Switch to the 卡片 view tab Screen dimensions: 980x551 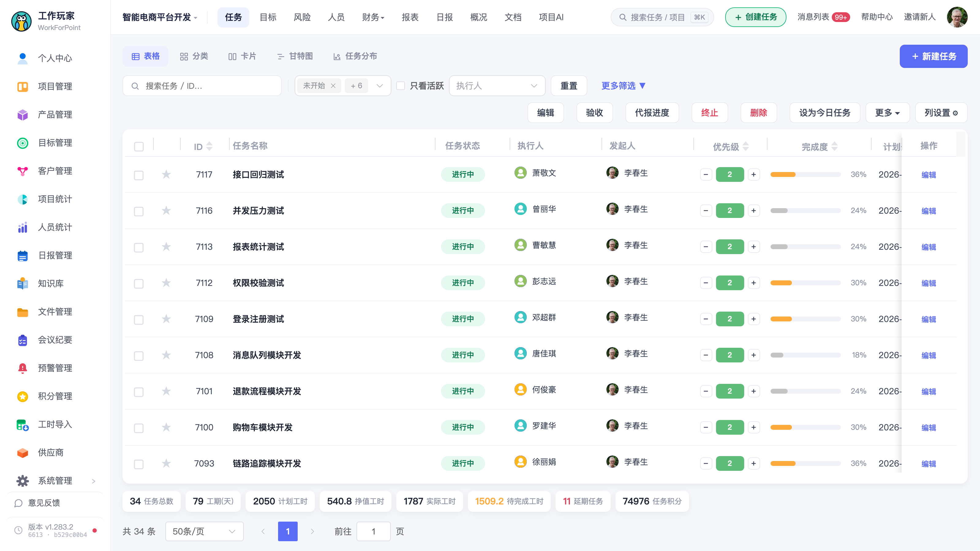click(242, 56)
